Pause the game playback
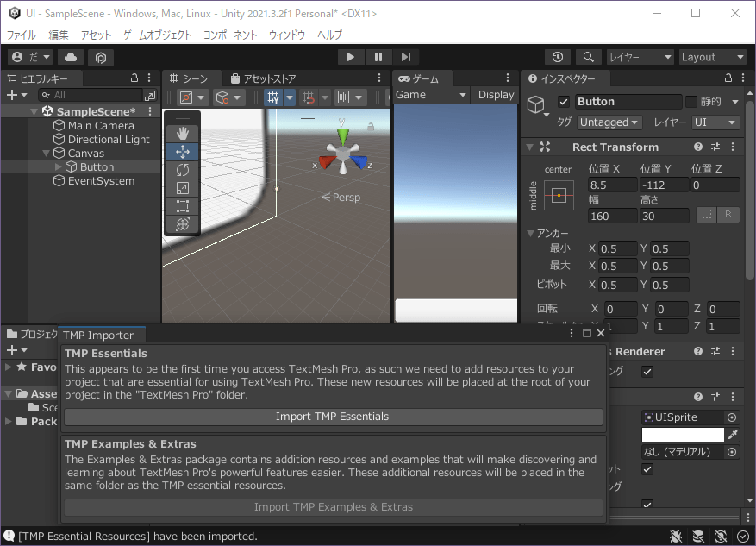Screen dimensions: 756x546 pyautogui.click(x=378, y=58)
